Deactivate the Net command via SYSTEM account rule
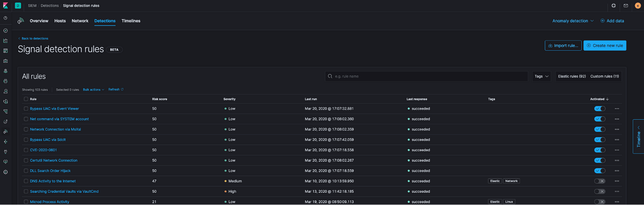 point(599,119)
